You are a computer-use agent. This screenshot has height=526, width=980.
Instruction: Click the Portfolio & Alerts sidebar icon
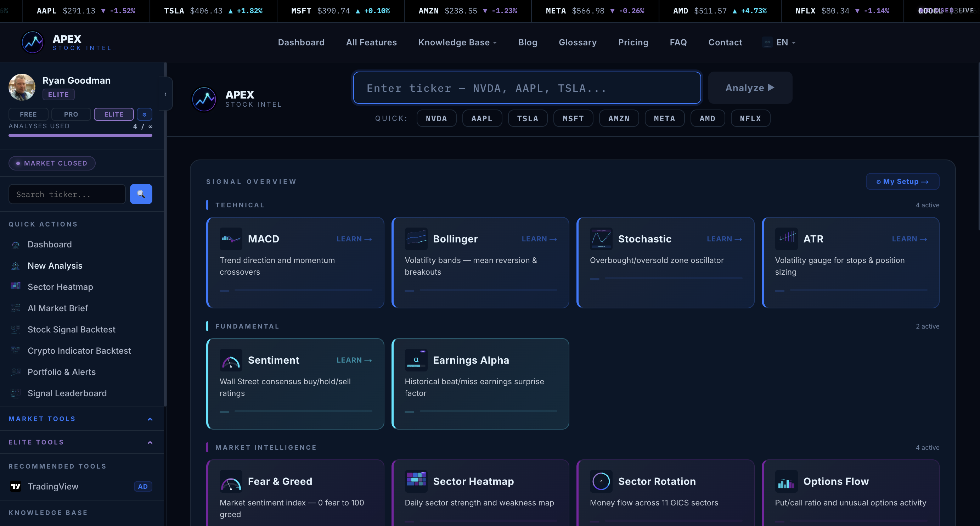click(16, 372)
